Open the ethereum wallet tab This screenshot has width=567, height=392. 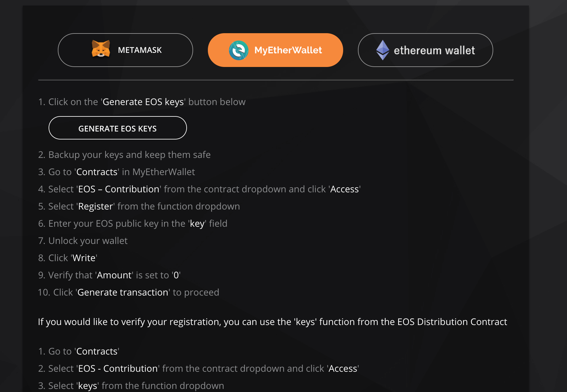point(425,50)
